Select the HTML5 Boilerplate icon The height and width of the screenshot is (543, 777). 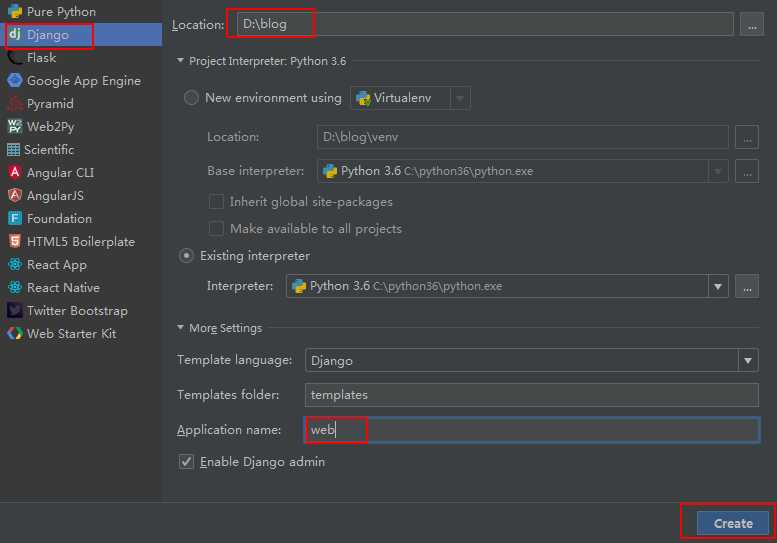click(x=15, y=241)
